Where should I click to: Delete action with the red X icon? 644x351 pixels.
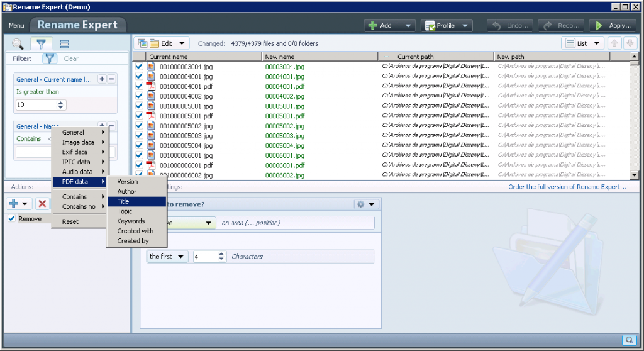[x=42, y=203]
